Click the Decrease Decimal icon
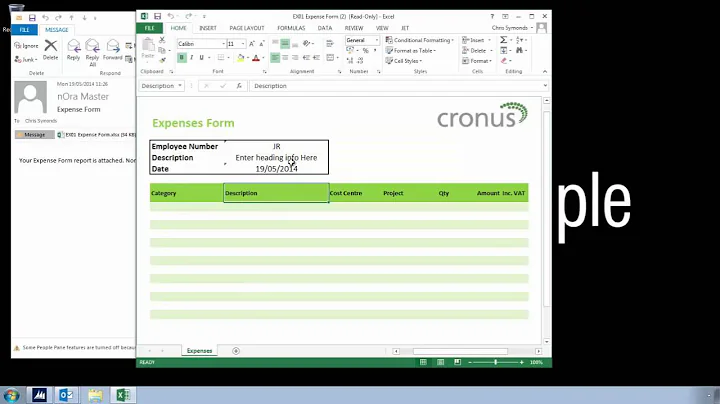Viewport: 720px width, 404px height. click(x=360, y=60)
